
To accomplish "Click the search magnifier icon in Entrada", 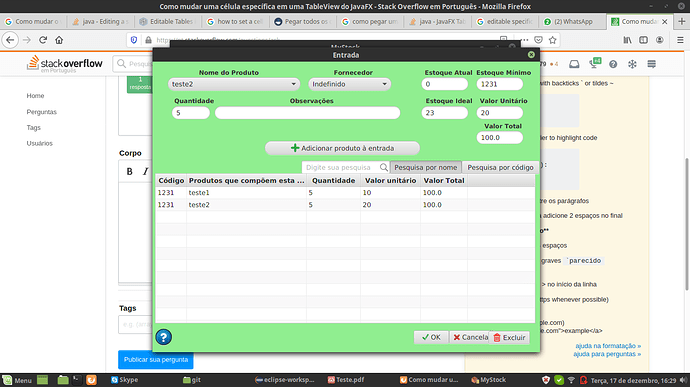I will tap(384, 167).
